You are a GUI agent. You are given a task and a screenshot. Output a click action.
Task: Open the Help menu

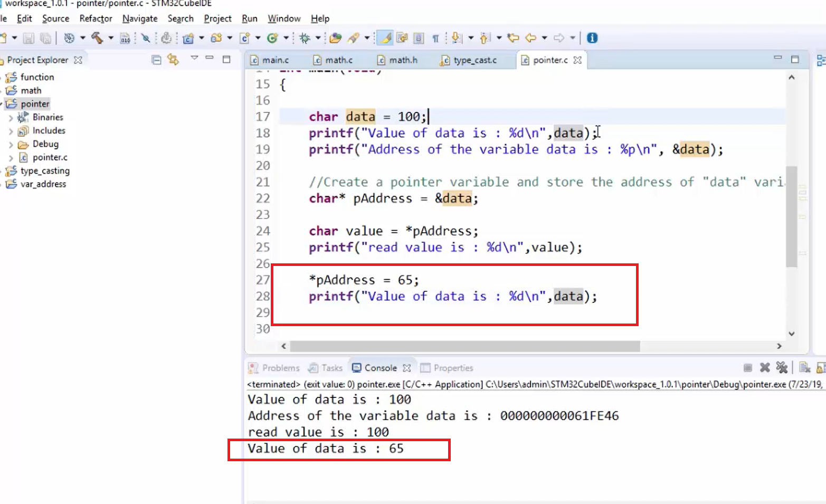(320, 18)
